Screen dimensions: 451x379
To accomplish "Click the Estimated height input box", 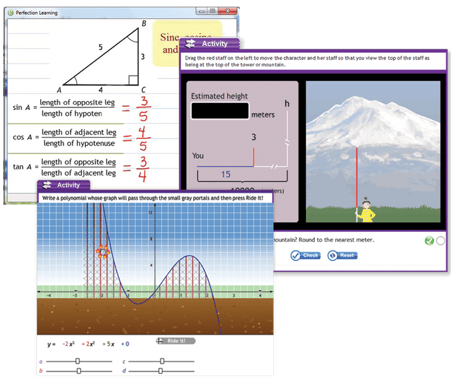I will 220,111.
